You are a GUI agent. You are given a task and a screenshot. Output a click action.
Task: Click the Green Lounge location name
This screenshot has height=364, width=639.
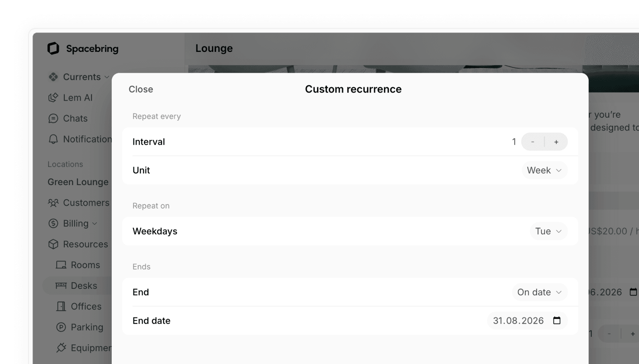pyautogui.click(x=78, y=182)
